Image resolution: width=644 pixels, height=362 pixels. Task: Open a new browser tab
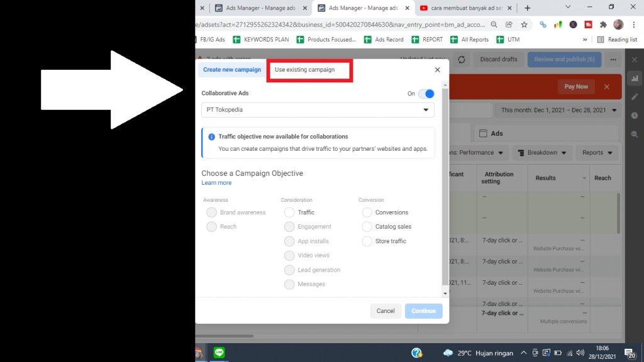528,8
